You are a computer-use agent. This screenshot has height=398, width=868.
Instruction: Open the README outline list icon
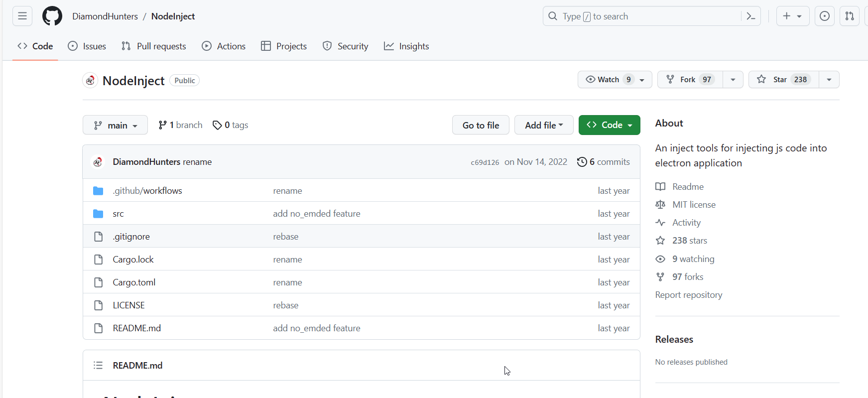(98, 366)
